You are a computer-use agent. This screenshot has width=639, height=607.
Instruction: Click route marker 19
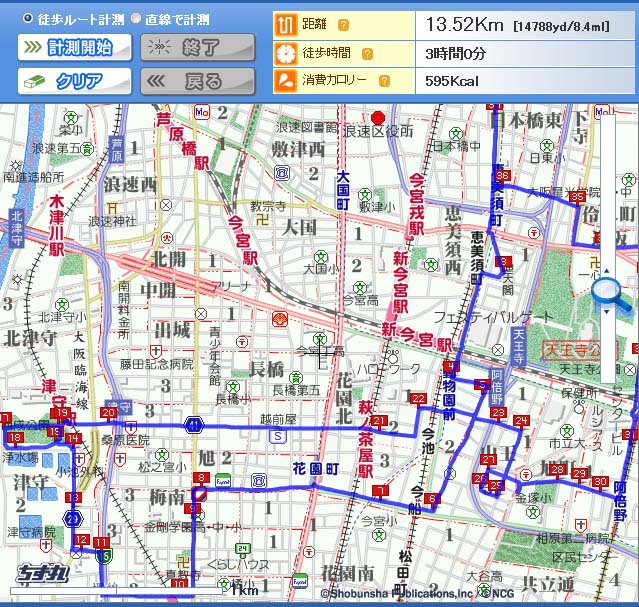62,413
